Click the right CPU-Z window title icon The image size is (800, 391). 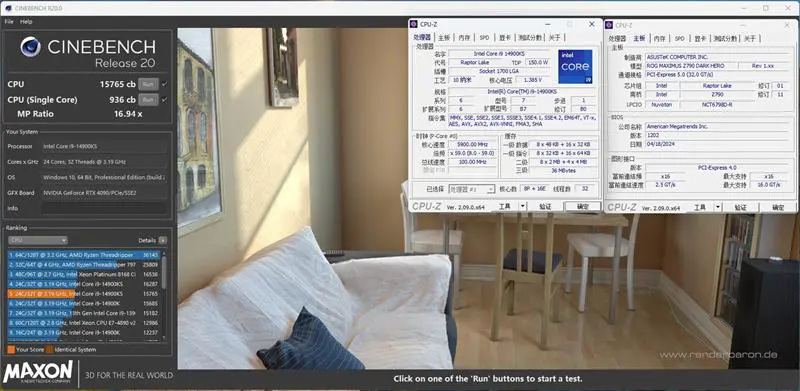[x=609, y=25]
